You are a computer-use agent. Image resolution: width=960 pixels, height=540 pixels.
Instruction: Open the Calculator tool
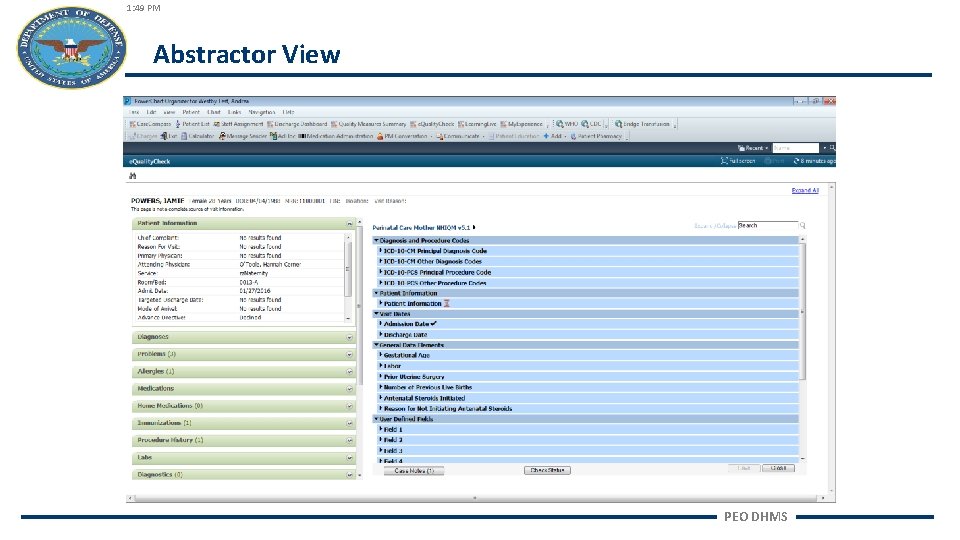point(197,136)
